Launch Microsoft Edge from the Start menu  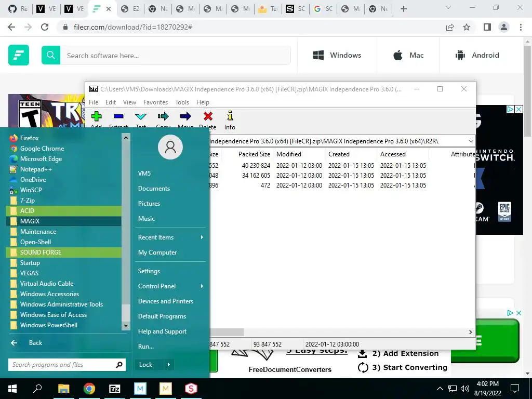pos(63,159)
